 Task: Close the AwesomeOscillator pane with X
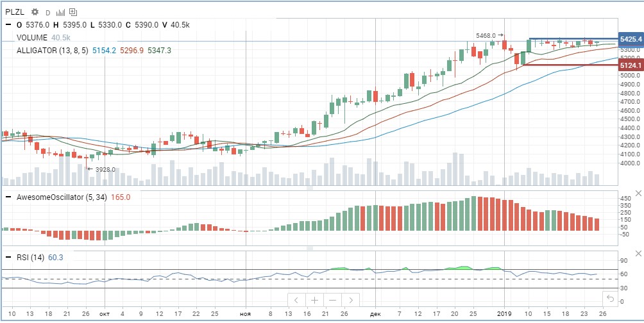coord(639,194)
